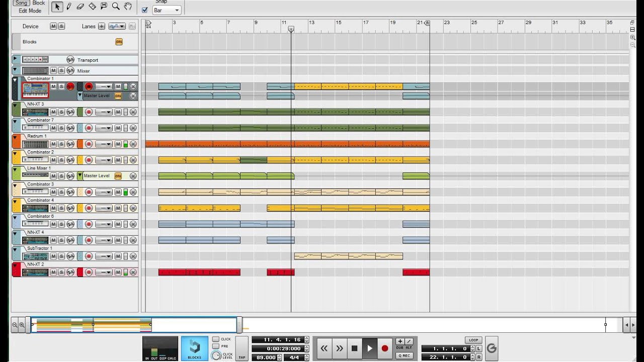The height and width of the screenshot is (362, 644).
Task: Open the Combinator 4 lane dropdown
Action: tap(103, 208)
